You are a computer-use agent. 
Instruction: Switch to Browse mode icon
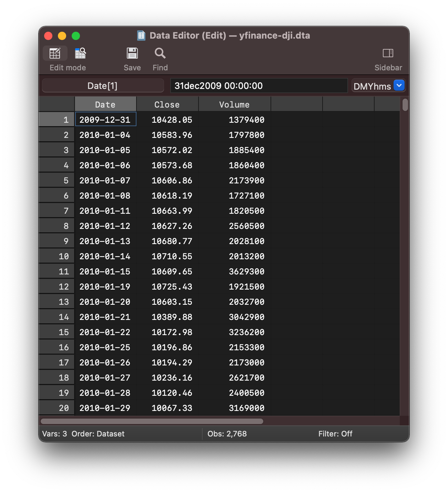[x=80, y=53]
